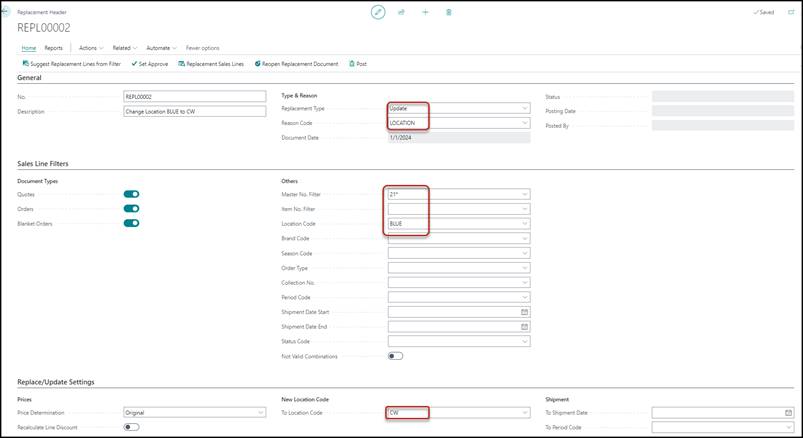This screenshot has width=803, height=438.
Task: Open Order Type dropdown
Action: [524, 268]
